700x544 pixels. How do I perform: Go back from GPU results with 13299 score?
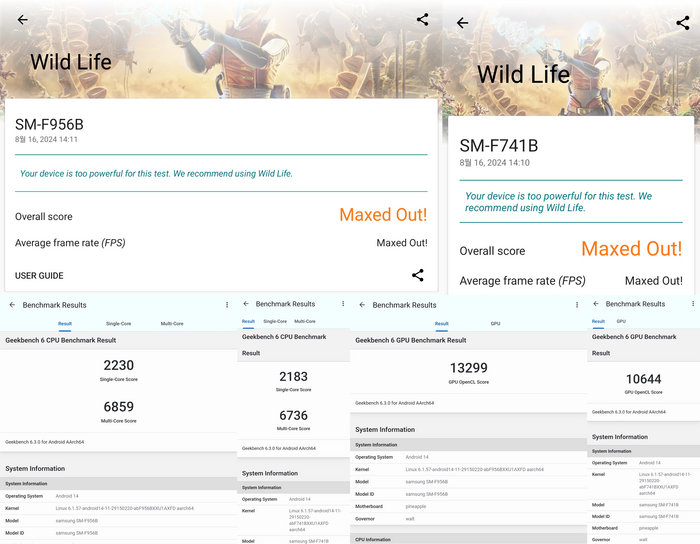(362, 305)
